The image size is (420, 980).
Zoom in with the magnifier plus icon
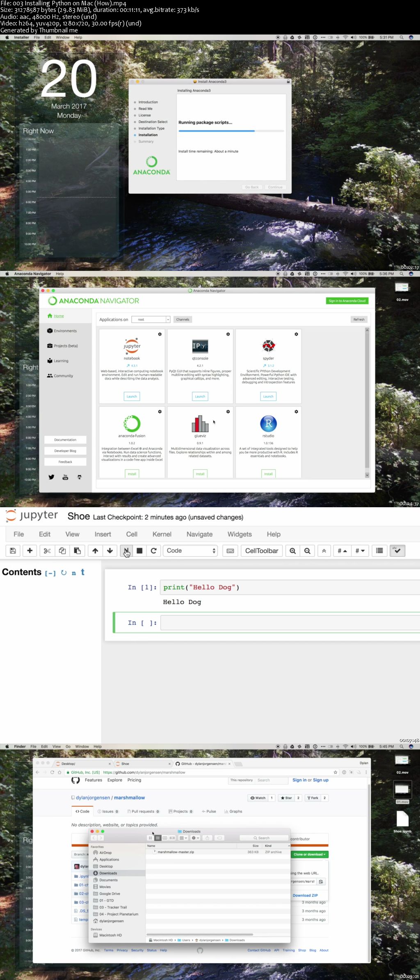point(292,551)
